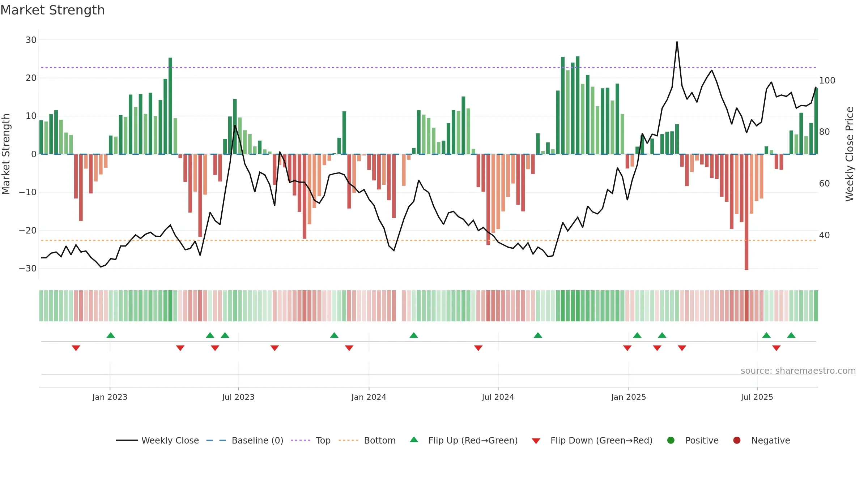Toggle the Negative legend label
Screen dimensions: 868x488
click(x=771, y=441)
